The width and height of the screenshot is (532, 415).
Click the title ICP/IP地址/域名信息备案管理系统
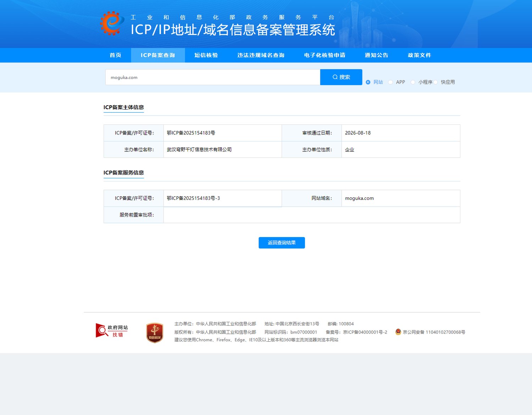233,30
